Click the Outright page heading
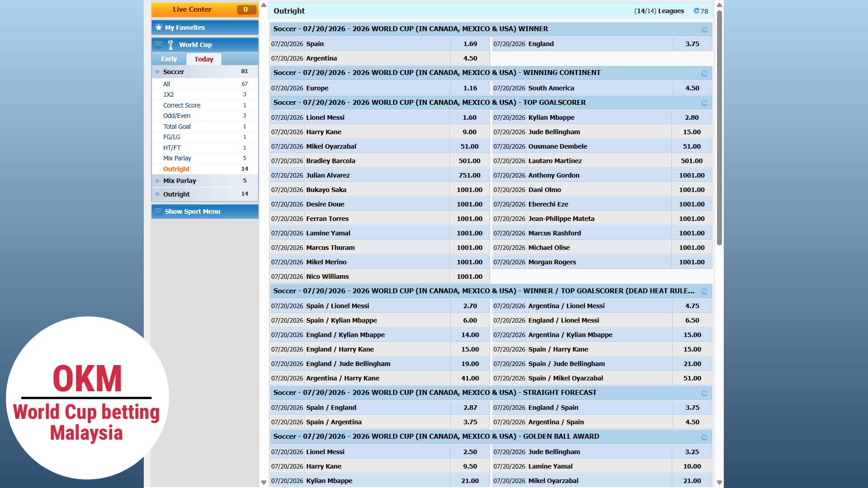Screen dimensions: 868x488 [289, 11]
